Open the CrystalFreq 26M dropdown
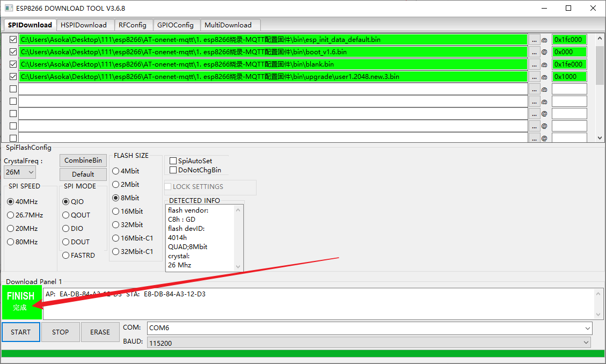Screen dimensions: 606x364 [x=20, y=172]
